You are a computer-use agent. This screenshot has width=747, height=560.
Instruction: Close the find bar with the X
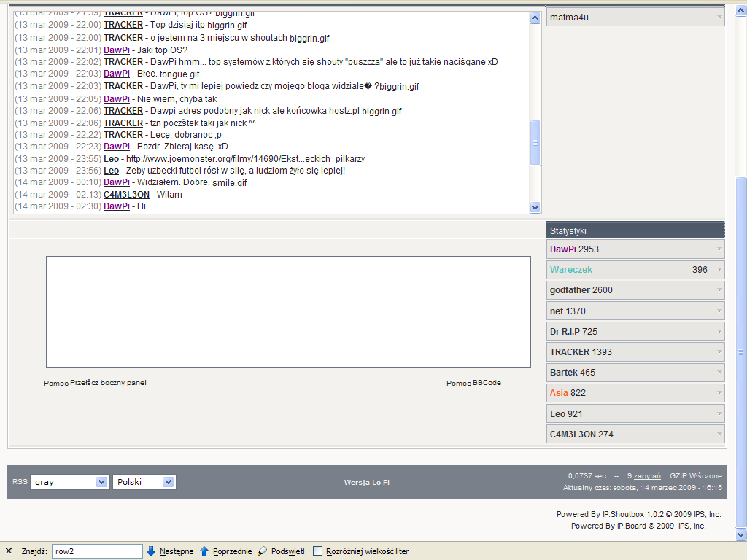(x=9, y=551)
